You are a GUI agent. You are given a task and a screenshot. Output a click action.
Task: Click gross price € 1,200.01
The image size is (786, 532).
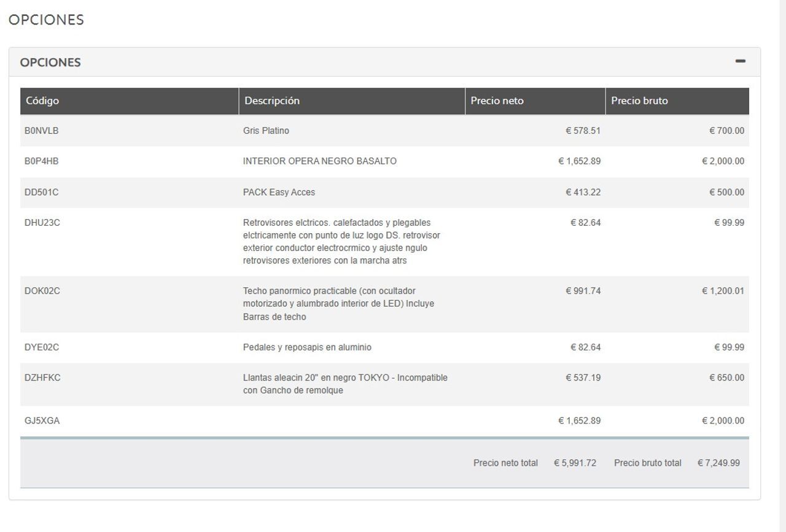coord(723,291)
